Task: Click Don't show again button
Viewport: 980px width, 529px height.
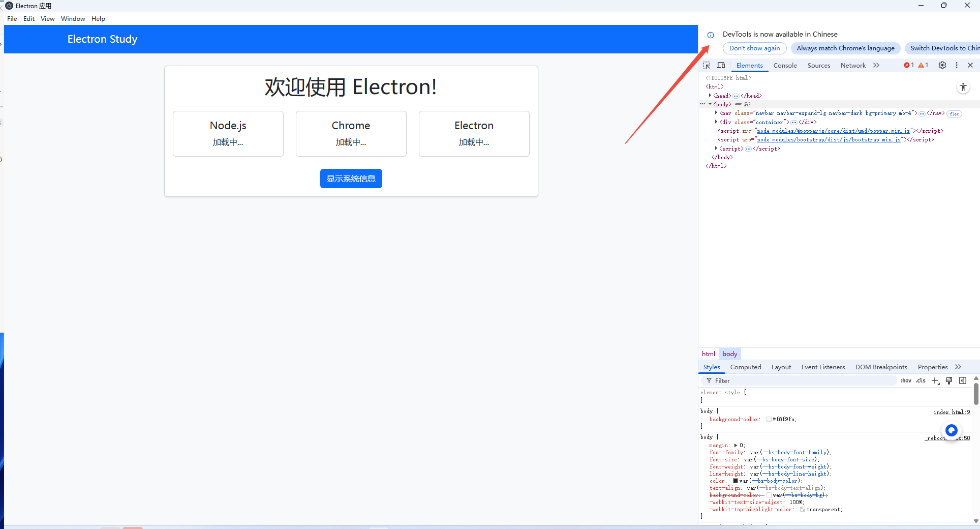Action: [x=754, y=48]
